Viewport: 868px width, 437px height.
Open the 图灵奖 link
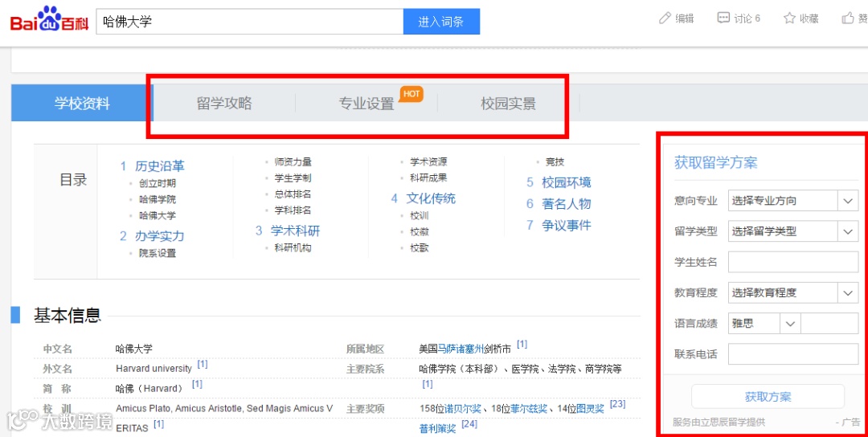click(x=590, y=409)
